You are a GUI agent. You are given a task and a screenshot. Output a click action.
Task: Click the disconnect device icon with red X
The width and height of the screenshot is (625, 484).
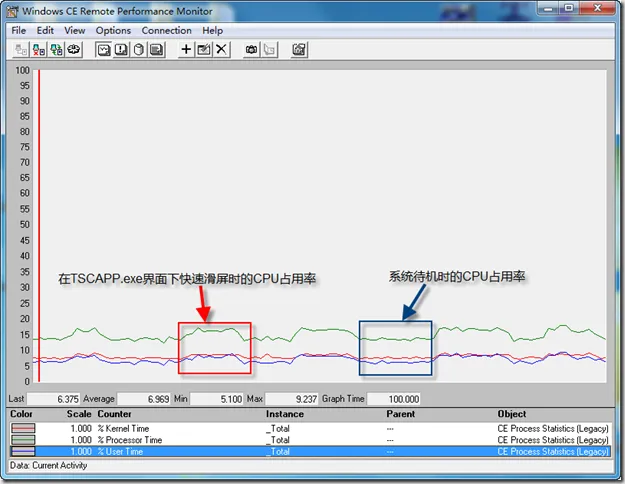tap(39, 50)
